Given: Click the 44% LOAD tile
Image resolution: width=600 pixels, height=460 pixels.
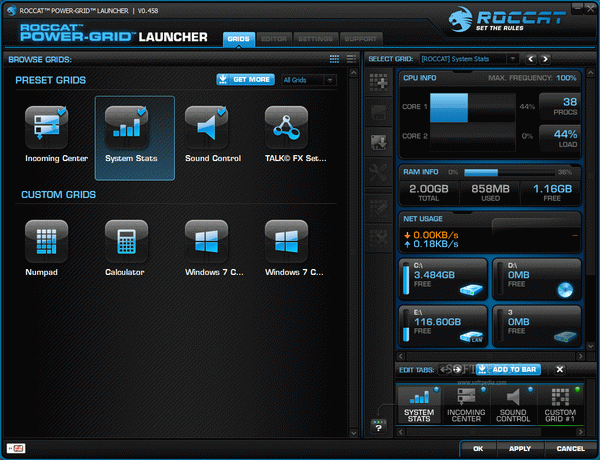Looking at the screenshot, I should (559, 139).
